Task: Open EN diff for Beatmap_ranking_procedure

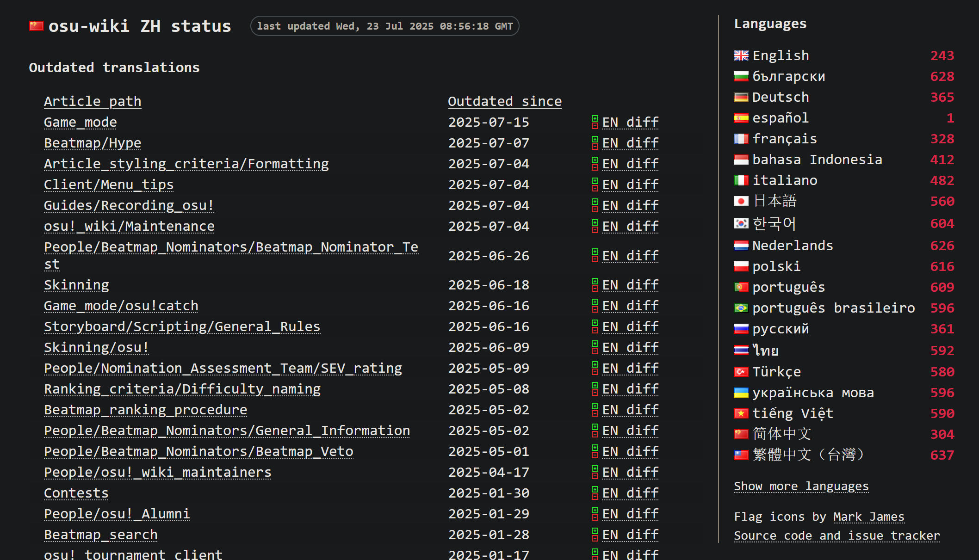Action: tap(630, 410)
